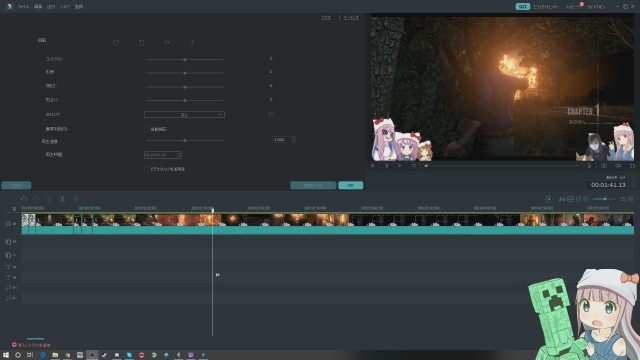This screenshot has width=640, height=360.
Task: Open the Help menu
Action: (64, 7)
